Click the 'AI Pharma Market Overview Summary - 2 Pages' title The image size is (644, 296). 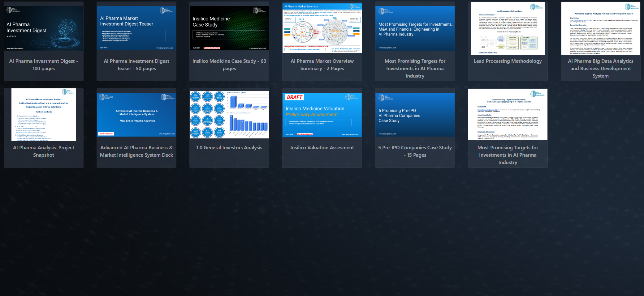coord(322,65)
